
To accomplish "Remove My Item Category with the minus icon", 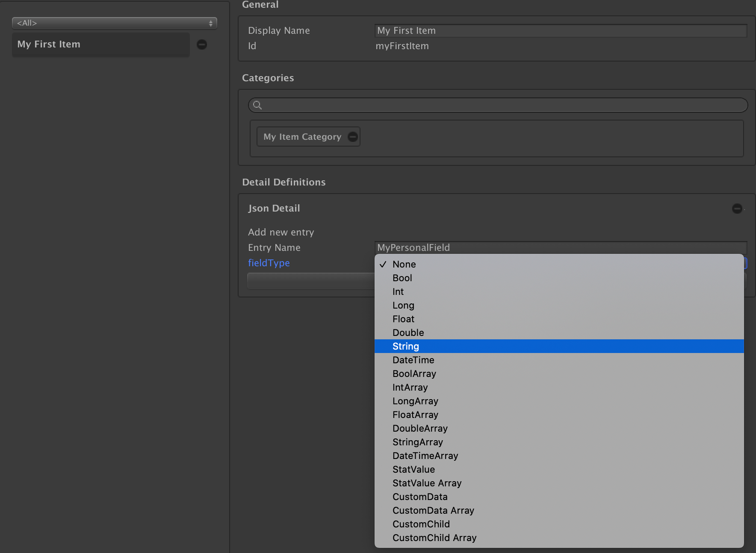I will (353, 137).
